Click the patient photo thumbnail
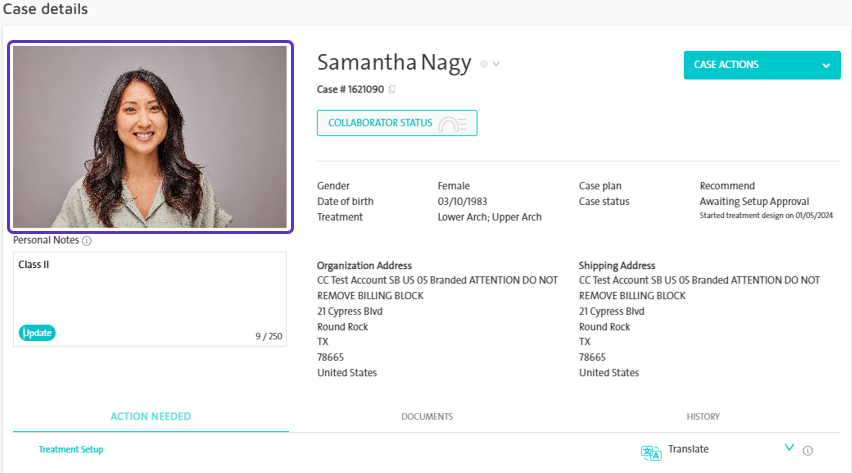The width and height of the screenshot is (852, 473). [x=151, y=137]
